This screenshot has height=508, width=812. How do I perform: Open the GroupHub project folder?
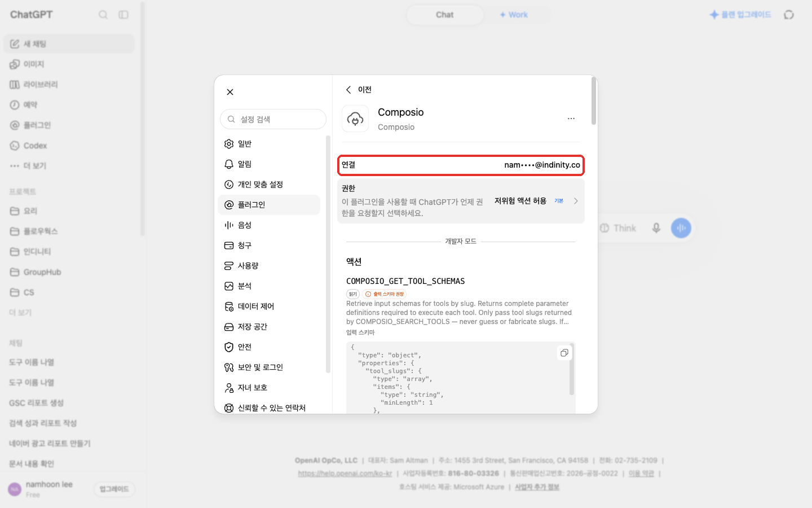coord(69,272)
